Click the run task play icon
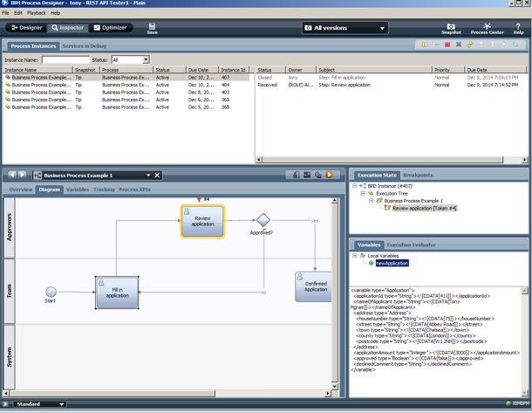Screen dimensions: 532x413 pos(504,45)
